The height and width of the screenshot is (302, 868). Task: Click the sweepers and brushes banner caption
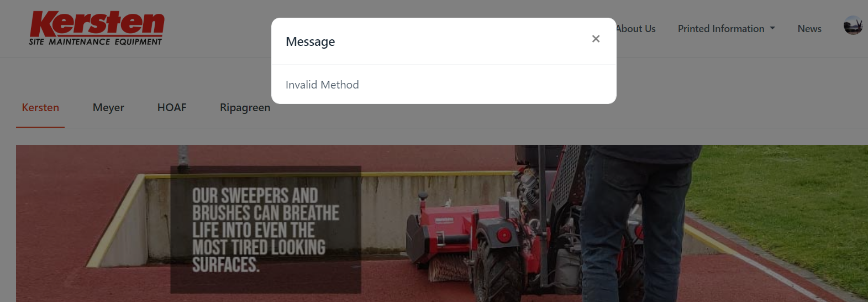(265, 230)
